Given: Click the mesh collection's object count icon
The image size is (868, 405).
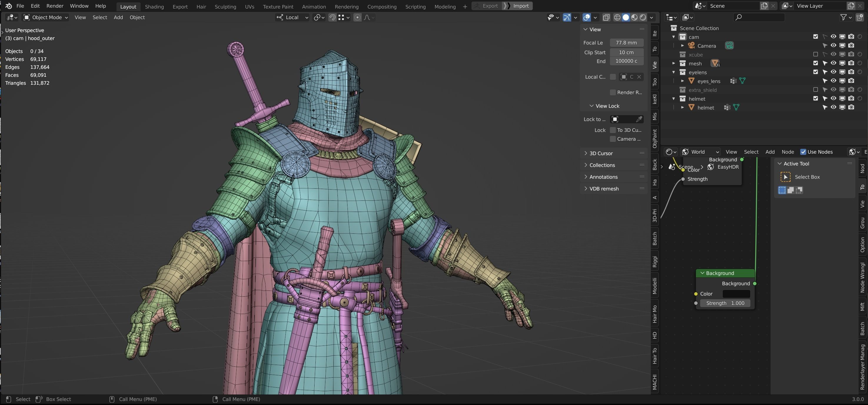Looking at the screenshot, I should 715,63.
